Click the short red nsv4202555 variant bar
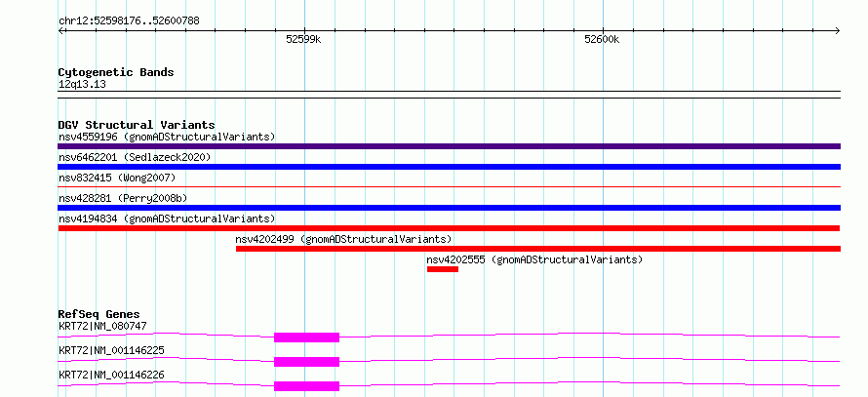 point(443,269)
